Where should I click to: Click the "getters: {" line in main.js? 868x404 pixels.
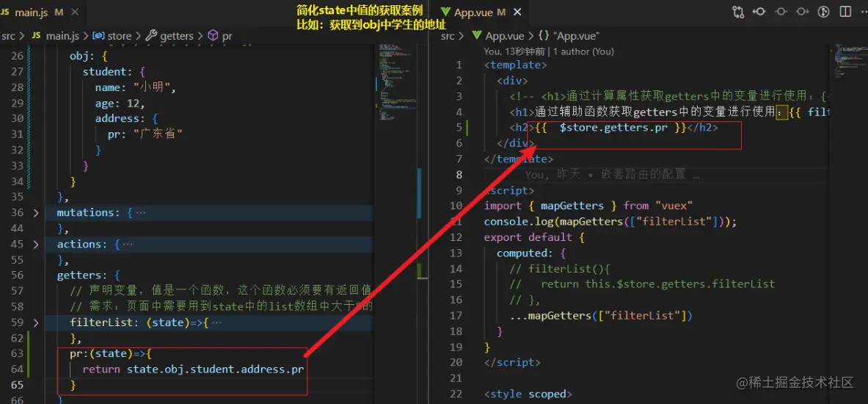pos(89,275)
